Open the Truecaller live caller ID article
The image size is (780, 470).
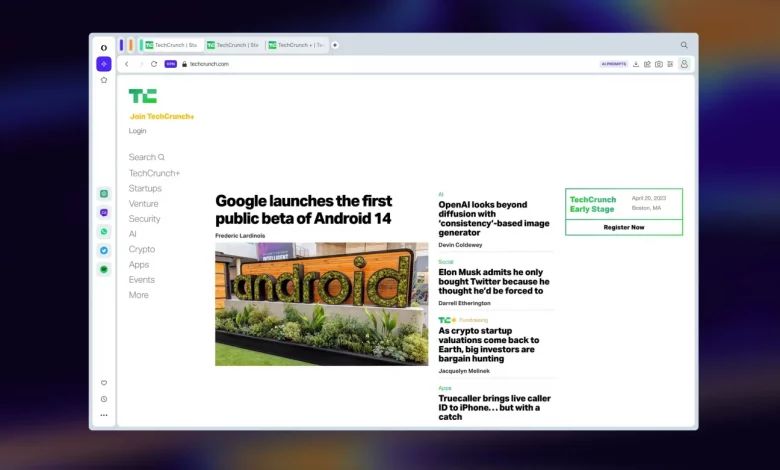(x=494, y=407)
